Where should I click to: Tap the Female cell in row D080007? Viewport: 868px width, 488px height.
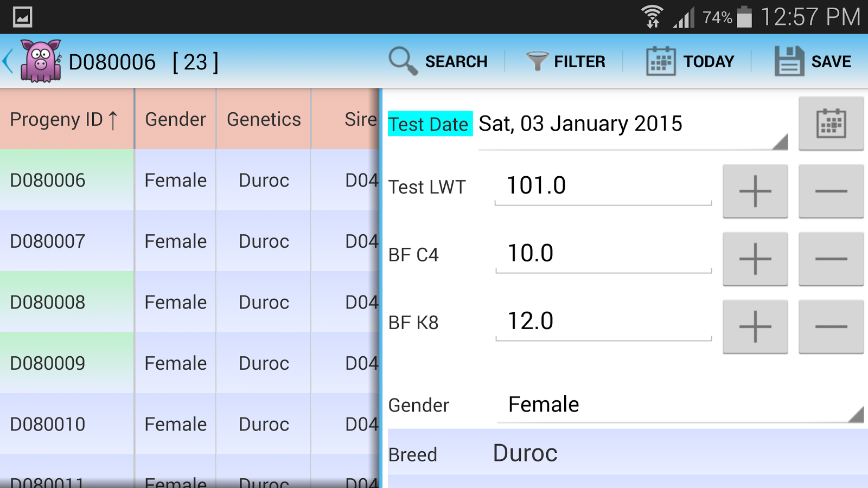pyautogui.click(x=175, y=241)
